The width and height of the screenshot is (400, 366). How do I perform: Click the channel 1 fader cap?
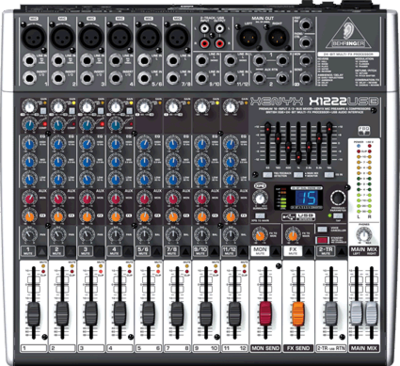pos(33,314)
